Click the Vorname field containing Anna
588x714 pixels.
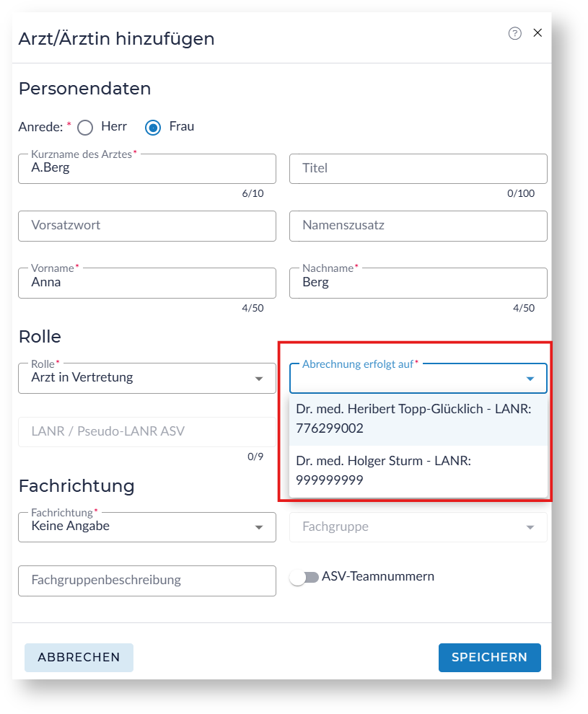147,283
